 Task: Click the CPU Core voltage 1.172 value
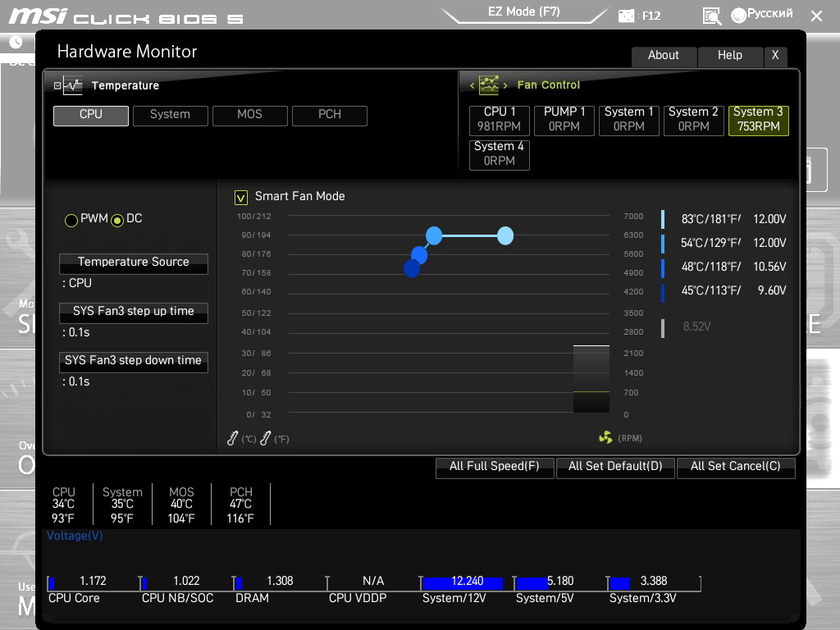94,581
